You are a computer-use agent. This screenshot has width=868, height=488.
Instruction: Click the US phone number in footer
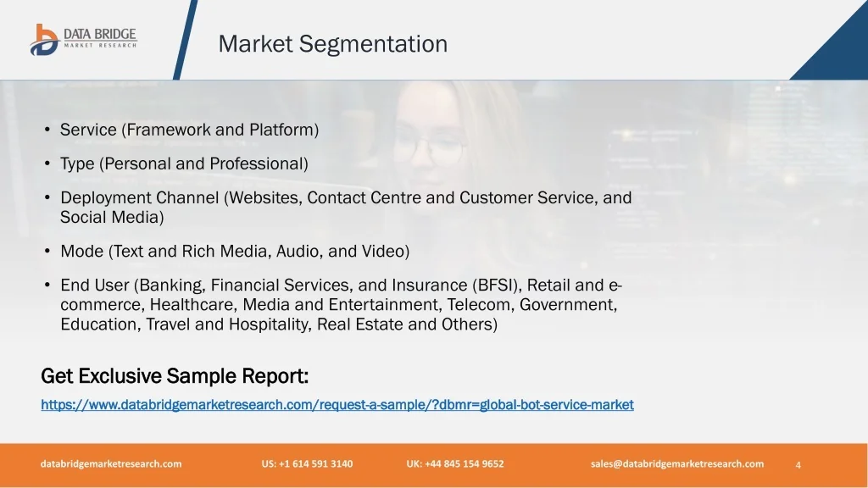(307, 464)
